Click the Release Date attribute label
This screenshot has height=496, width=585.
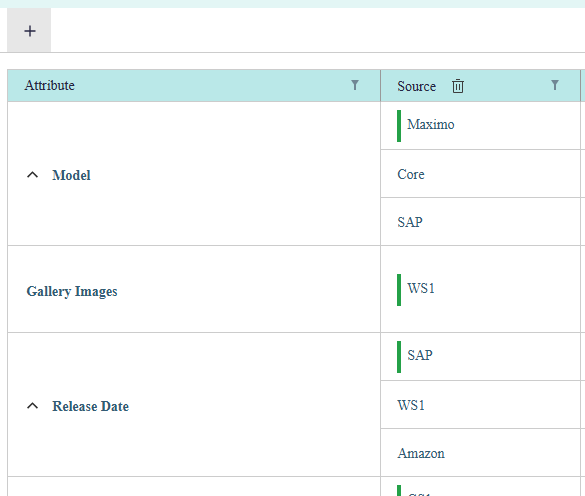pos(91,406)
